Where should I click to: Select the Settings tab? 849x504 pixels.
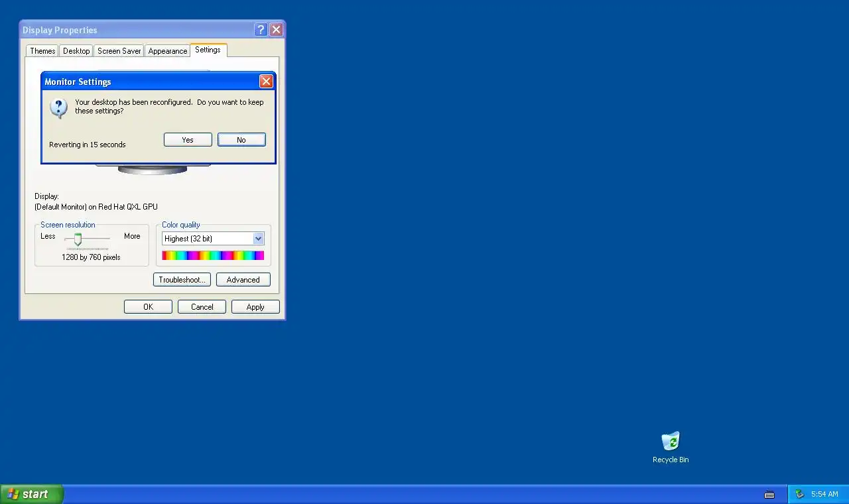[208, 50]
